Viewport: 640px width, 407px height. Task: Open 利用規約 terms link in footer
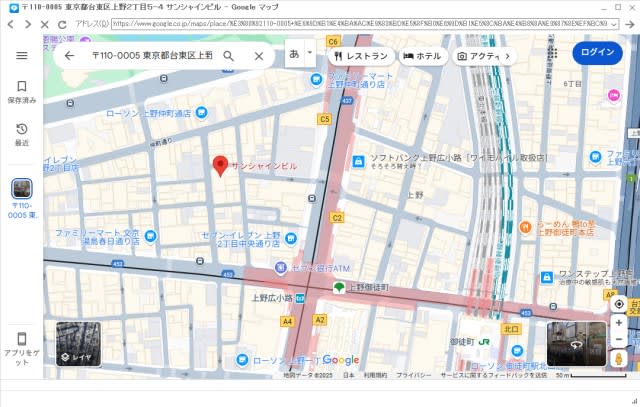375,375
